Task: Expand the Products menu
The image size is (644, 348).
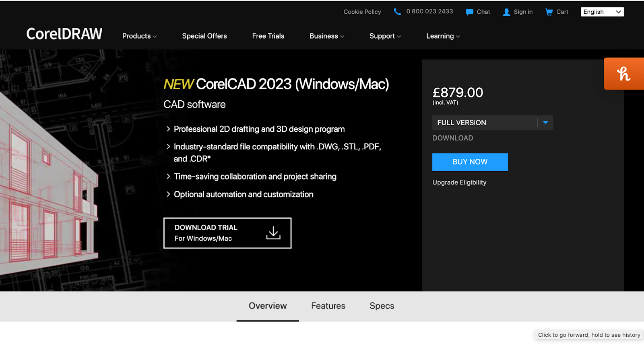Action: (x=139, y=36)
